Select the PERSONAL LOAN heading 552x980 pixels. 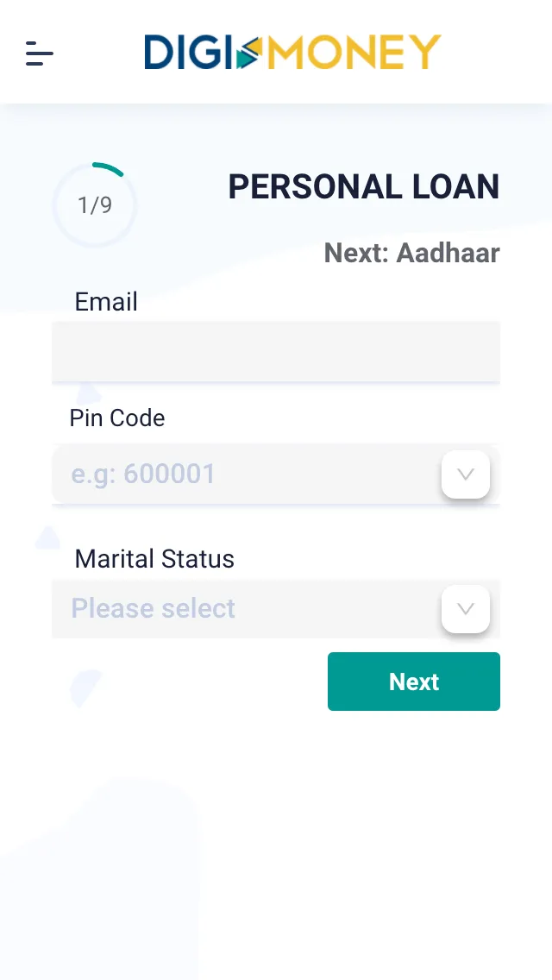pyautogui.click(x=364, y=186)
